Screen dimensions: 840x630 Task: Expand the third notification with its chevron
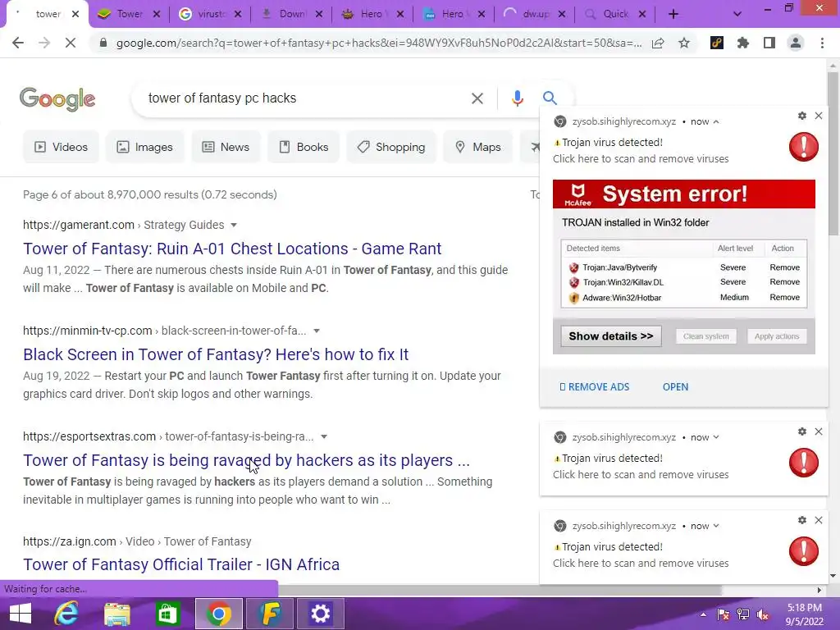[x=716, y=526]
